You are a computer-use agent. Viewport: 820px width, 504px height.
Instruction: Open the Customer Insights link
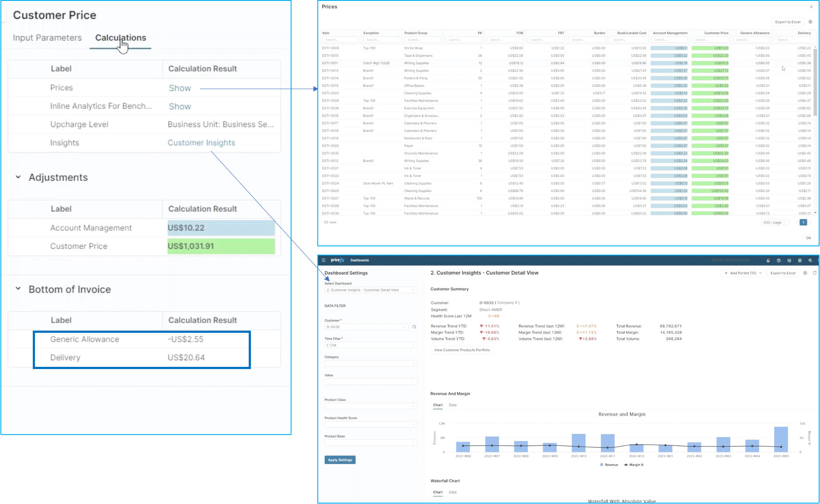click(201, 143)
